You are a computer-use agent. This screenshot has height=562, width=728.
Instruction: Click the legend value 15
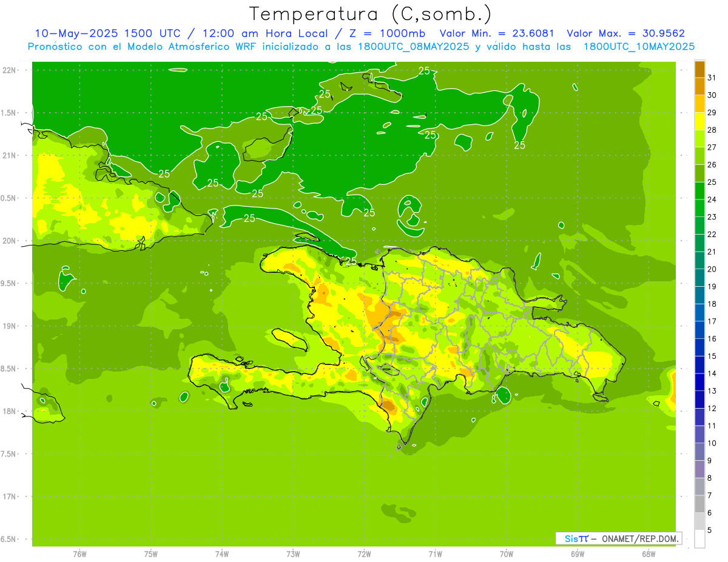pos(712,356)
